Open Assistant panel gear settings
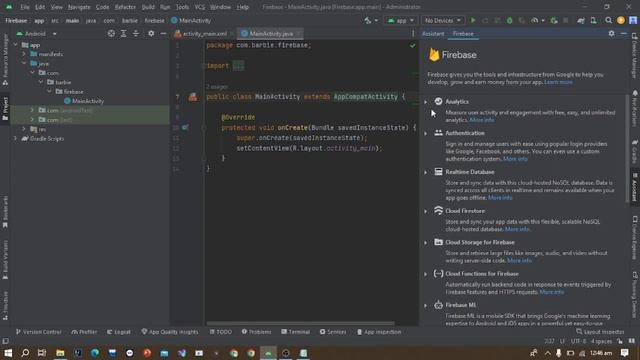Image resolution: width=640 pixels, height=360 pixels. click(x=611, y=33)
